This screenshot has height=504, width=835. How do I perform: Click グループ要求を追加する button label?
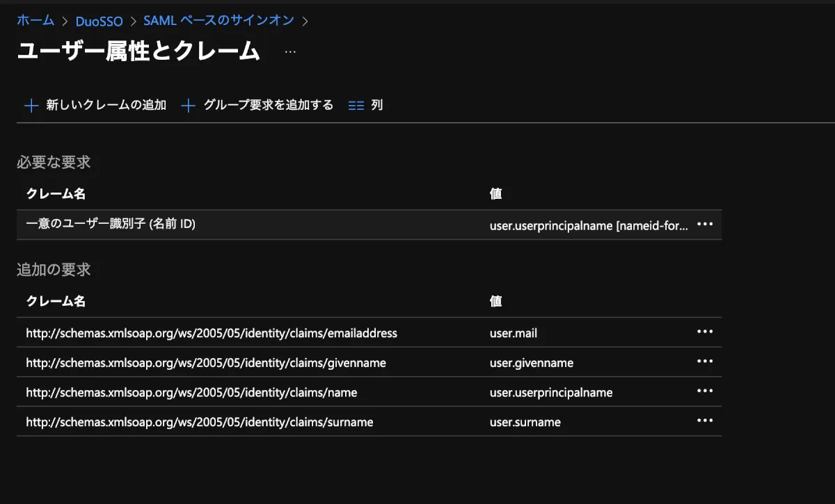tap(268, 106)
